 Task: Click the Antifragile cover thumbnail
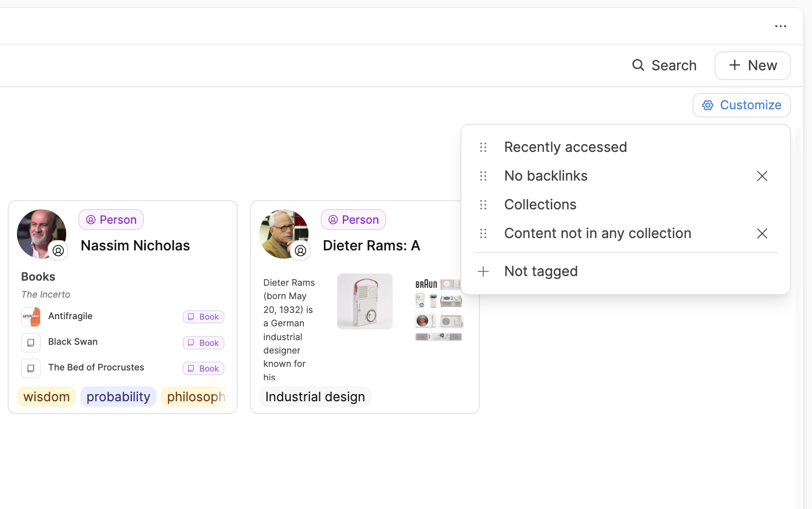coord(31,317)
